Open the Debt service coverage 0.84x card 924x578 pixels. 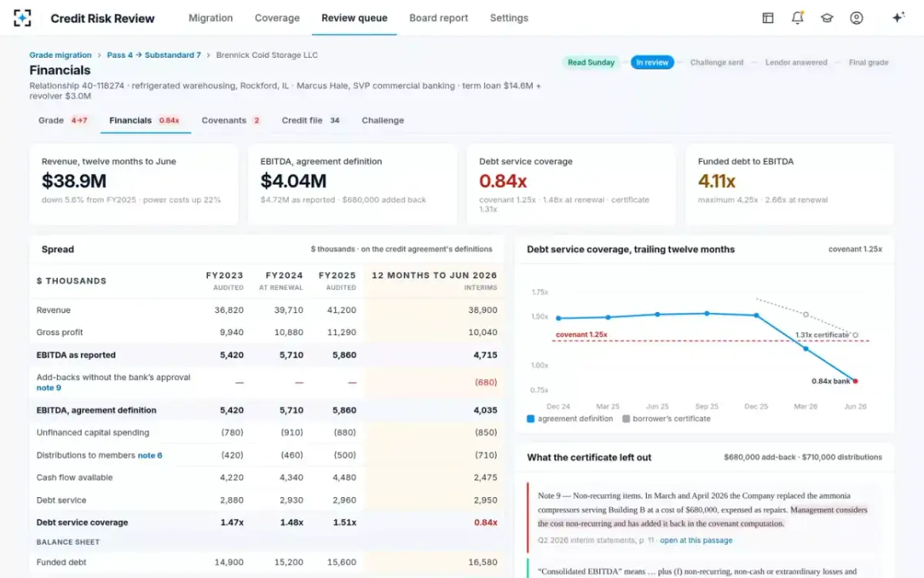click(571, 184)
